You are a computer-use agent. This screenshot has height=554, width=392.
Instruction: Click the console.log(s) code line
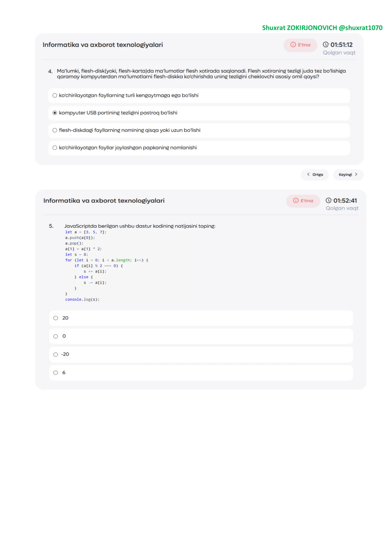tap(82, 299)
